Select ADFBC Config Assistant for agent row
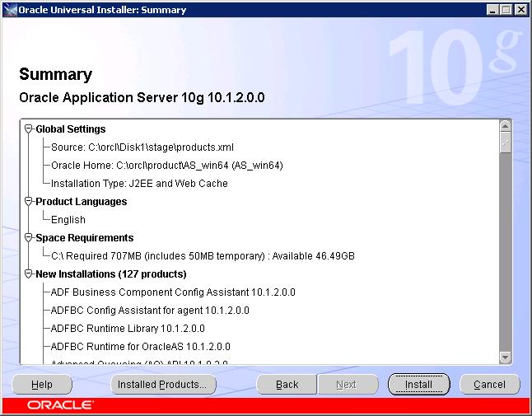The width and height of the screenshot is (532, 416). click(150, 310)
